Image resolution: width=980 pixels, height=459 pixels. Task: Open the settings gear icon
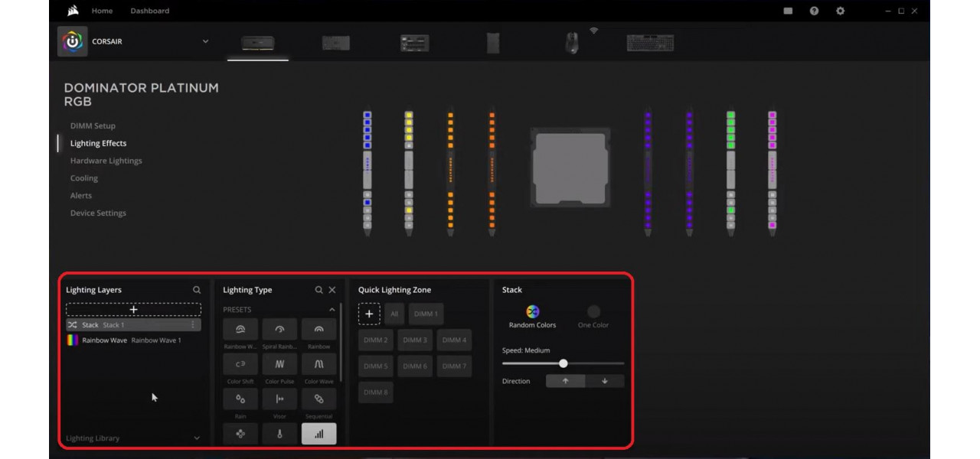click(840, 11)
